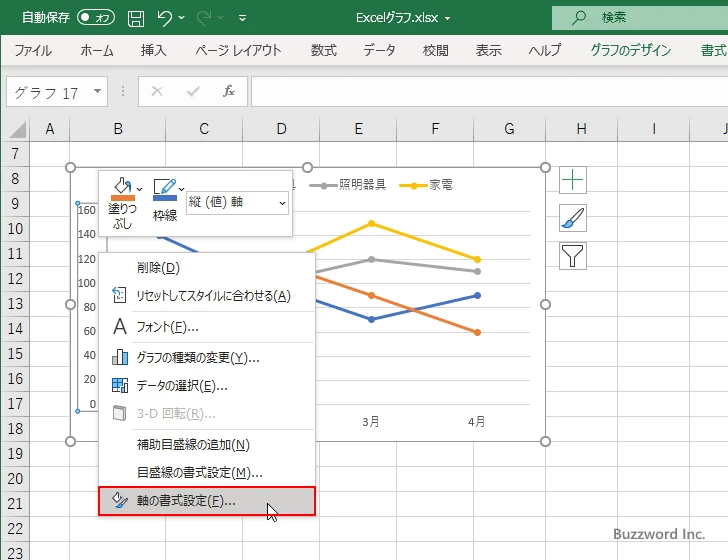Open フォント(F)... from the context menu

point(207,327)
